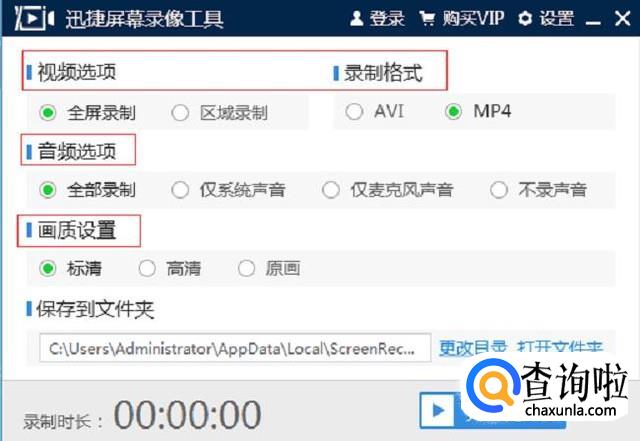
Task: Click the screen recorder app logo icon
Action: pyautogui.click(x=34, y=18)
